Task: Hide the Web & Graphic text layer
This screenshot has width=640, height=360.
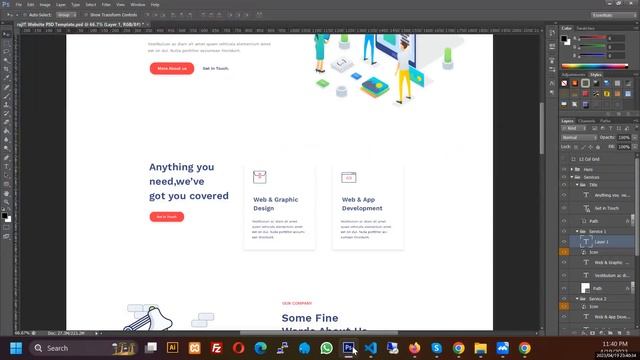Action: click(x=564, y=262)
